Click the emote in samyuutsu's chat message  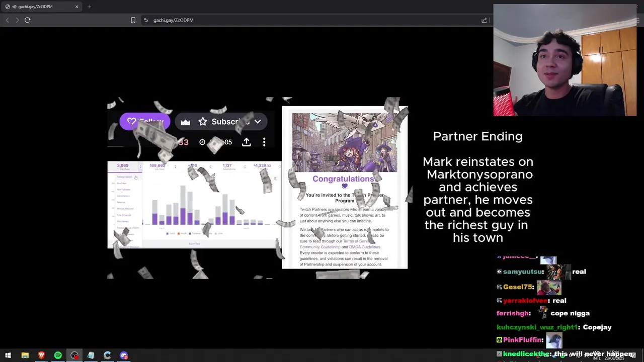tap(558, 273)
